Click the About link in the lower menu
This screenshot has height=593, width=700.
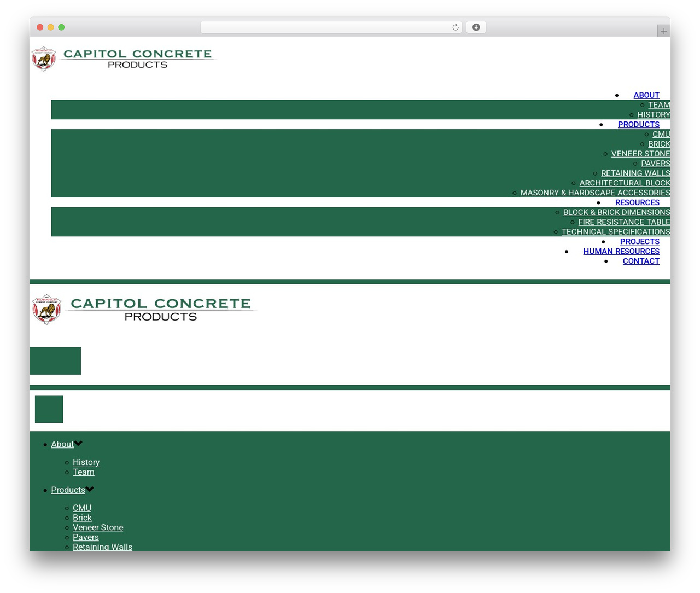point(62,444)
